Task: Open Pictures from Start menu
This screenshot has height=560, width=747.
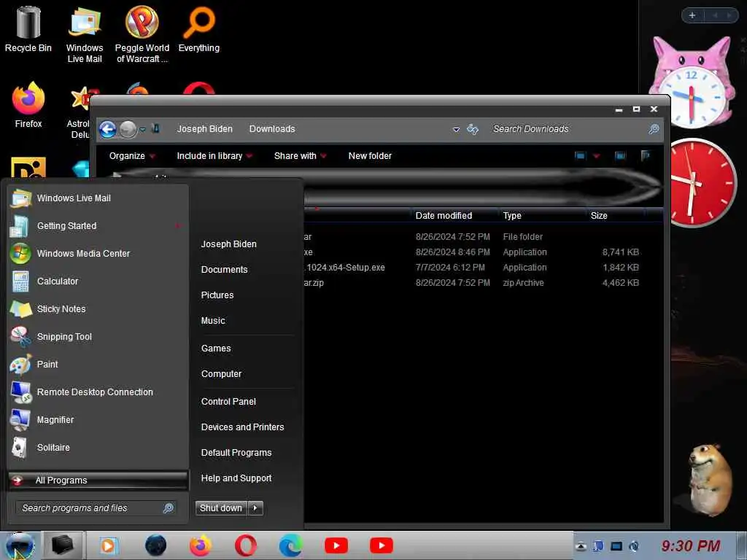Action: point(217,295)
